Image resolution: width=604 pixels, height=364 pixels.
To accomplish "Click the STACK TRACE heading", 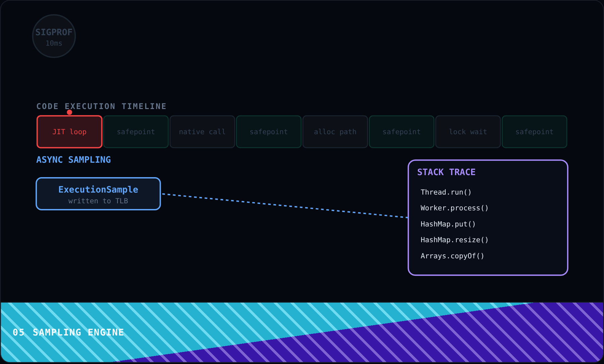I will tap(446, 172).
